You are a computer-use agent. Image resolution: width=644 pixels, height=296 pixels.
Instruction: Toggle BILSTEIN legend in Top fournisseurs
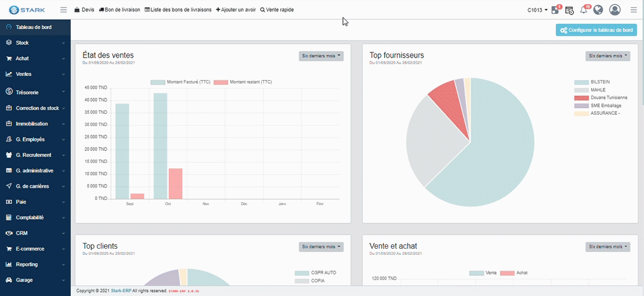tap(600, 82)
